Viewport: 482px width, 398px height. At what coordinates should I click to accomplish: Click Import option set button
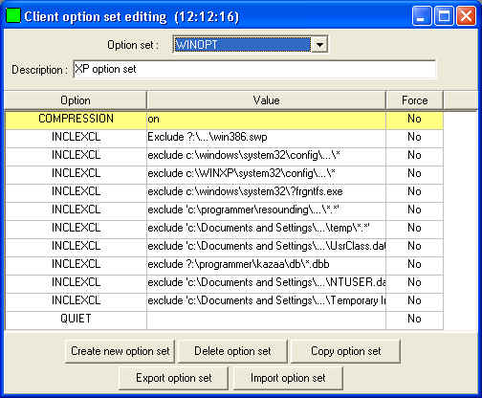coord(288,378)
